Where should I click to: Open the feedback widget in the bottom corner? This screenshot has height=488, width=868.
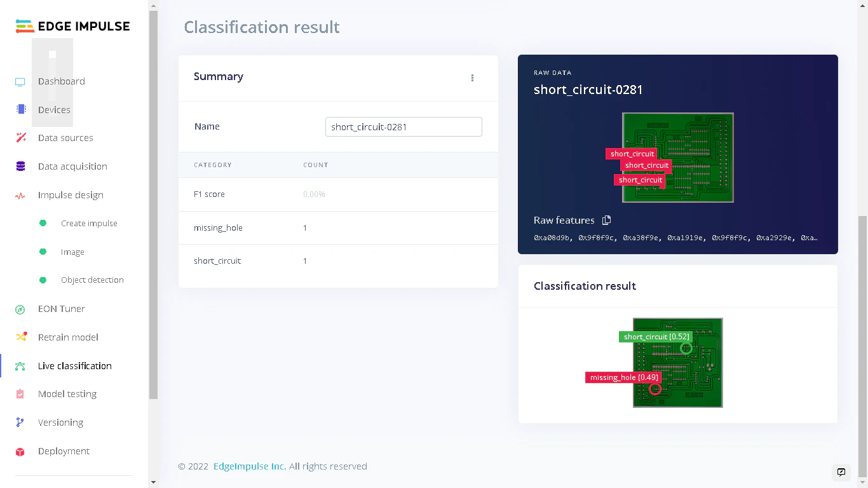pyautogui.click(x=841, y=473)
